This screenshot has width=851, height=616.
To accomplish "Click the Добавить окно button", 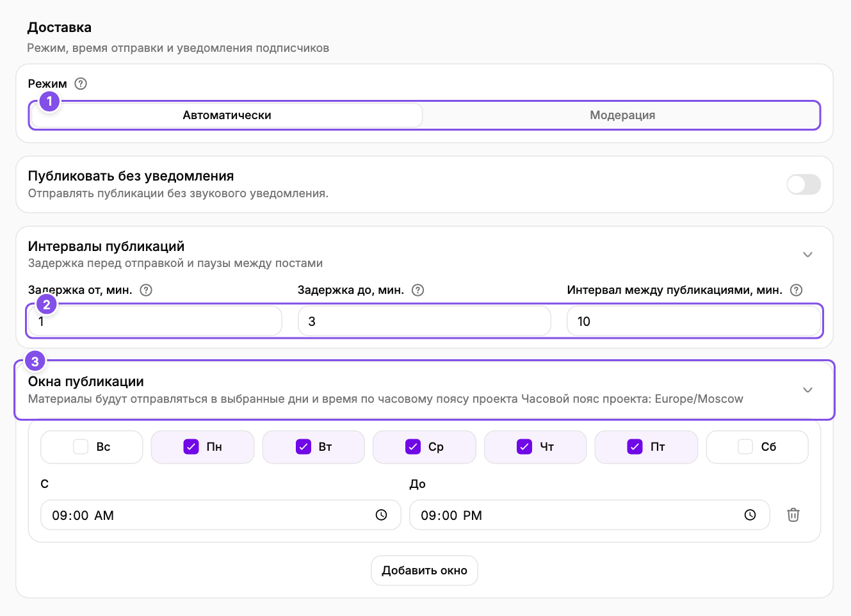I will tap(425, 571).
